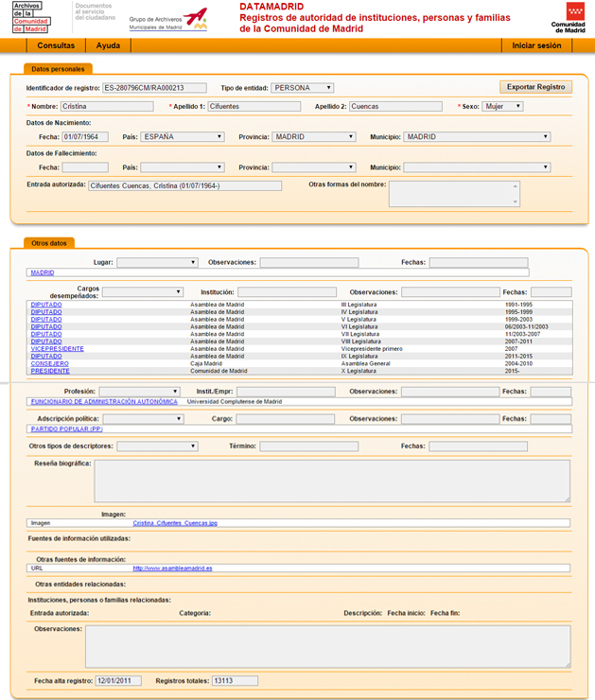Open the Profesión dropdown
This screenshot has height=700, width=595.
[139, 392]
